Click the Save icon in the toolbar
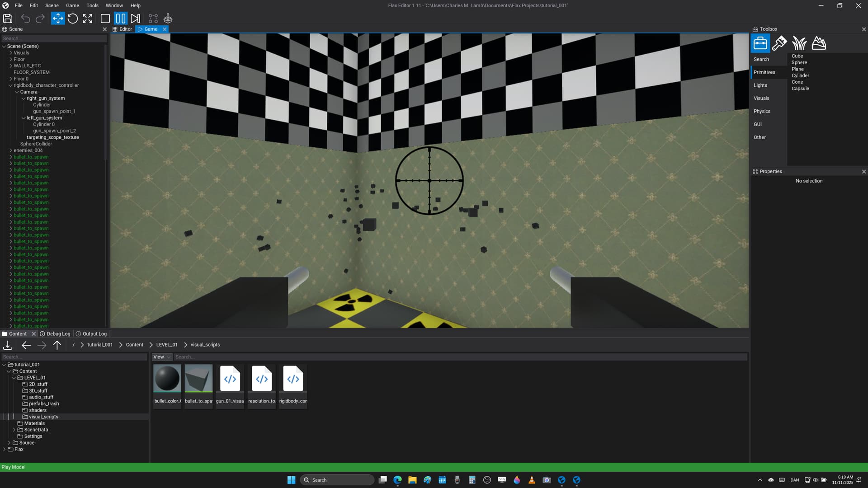Image resolution: width=868 pixels, height=488 pixels. 8,19
